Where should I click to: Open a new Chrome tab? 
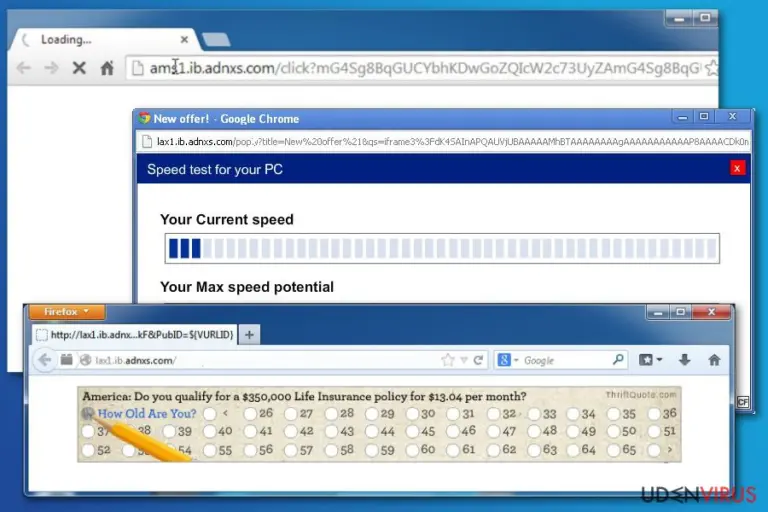click(216, 40)
